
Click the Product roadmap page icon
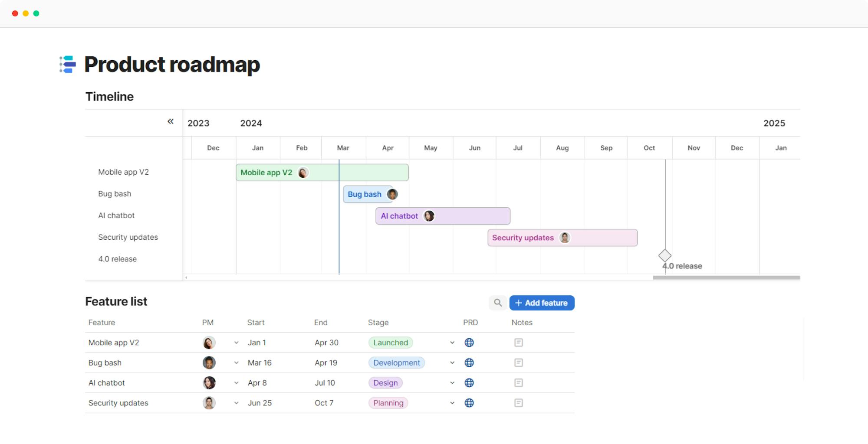(68, 64)
